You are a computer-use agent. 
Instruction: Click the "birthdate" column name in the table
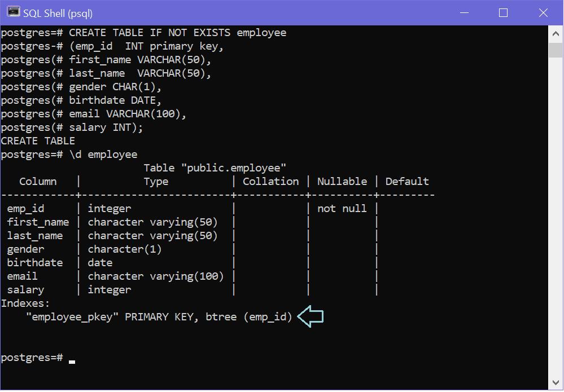[x=35, y=262]
